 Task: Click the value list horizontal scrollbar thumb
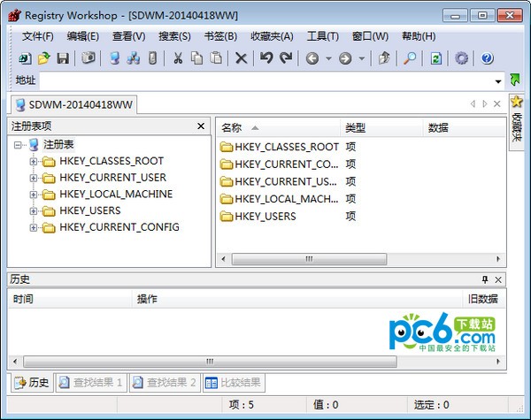tap(309, 259)
